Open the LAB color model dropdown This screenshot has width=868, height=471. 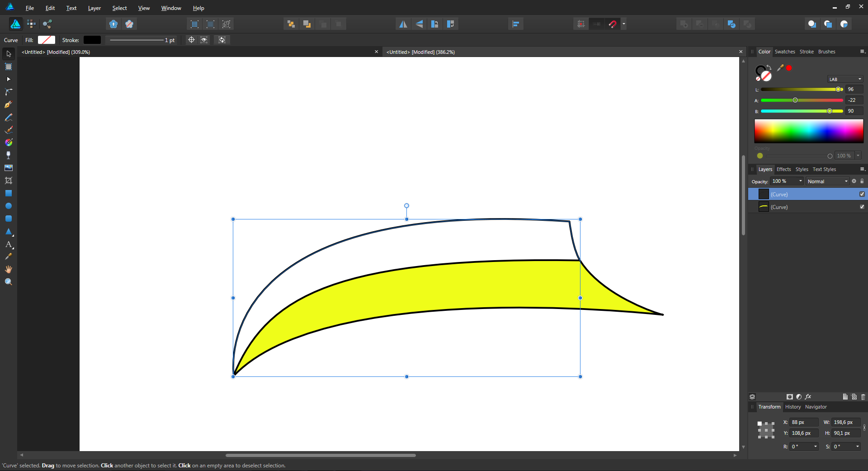pos(845,79)
